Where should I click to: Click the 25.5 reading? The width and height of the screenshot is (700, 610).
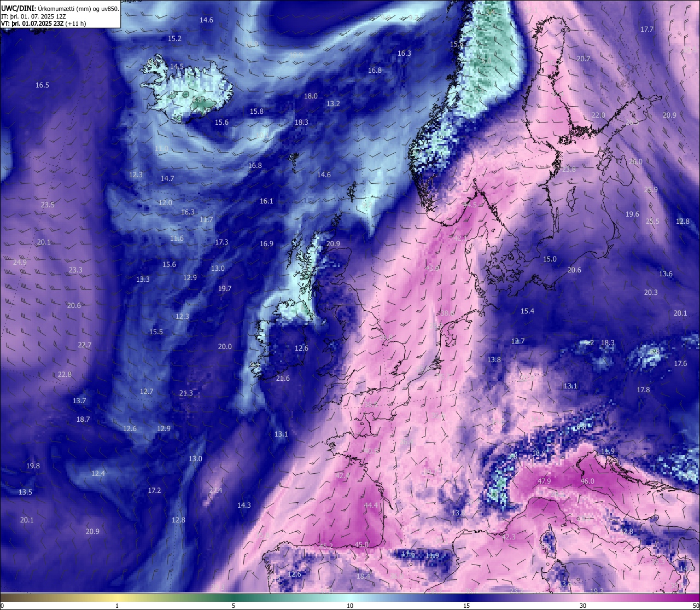[x=652, y=222]
